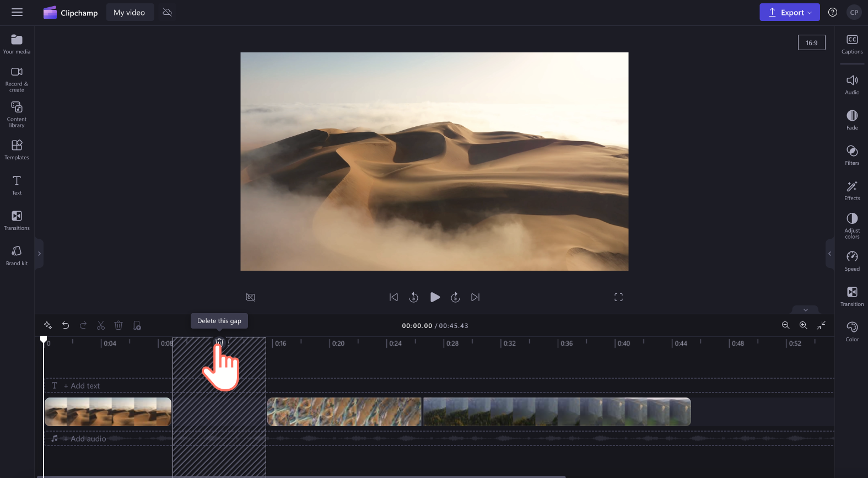The height and width of the screenshot is (478, 868).
Task: Zoom in the timeline
Action: coord(804,325)
